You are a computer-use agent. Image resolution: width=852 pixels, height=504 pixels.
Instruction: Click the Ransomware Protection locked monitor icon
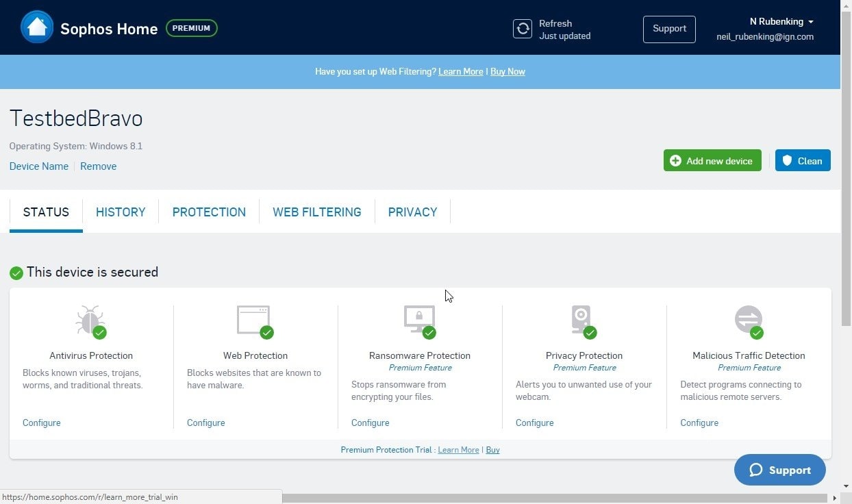coord(419,319)
